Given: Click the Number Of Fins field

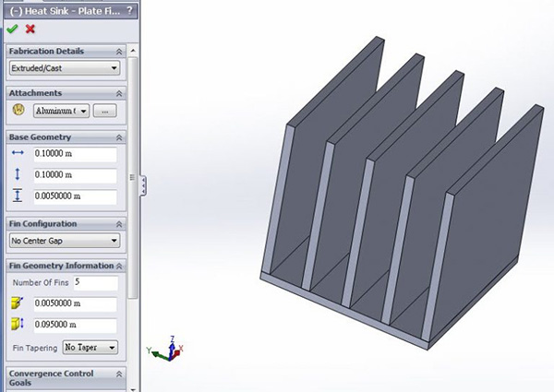Looking at the screenshot, I should coord(96,283).
